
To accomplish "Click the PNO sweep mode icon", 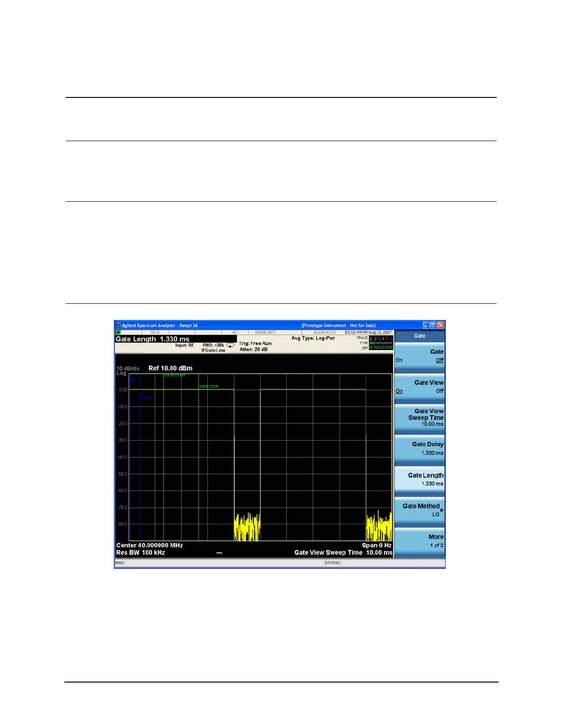I will [230, 345].
